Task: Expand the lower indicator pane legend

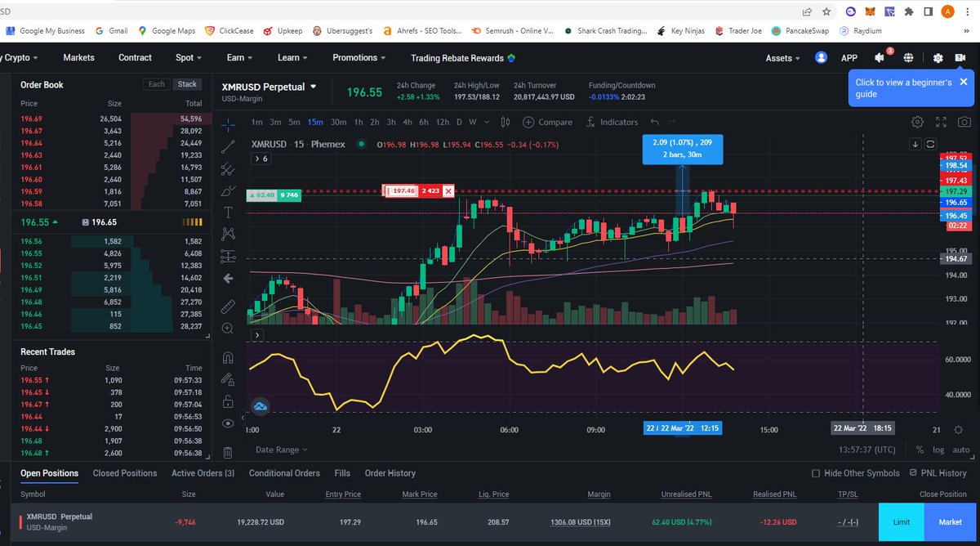Action: [258, 335]
